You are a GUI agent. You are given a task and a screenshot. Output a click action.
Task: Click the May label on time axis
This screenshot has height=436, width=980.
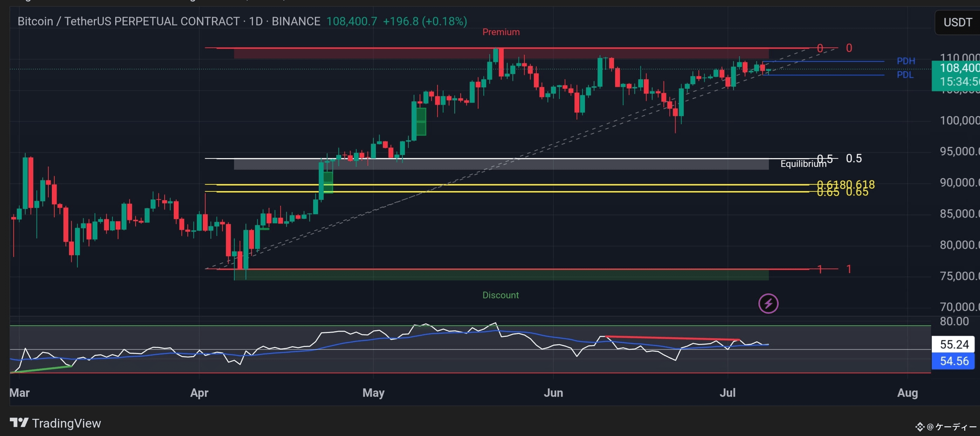point(373,393)
